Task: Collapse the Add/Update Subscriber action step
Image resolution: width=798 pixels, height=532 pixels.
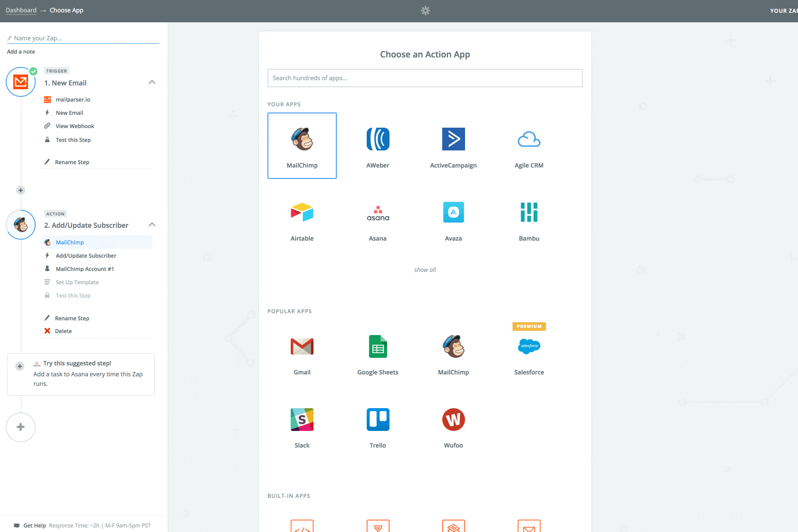Action: tap(152, 225)
